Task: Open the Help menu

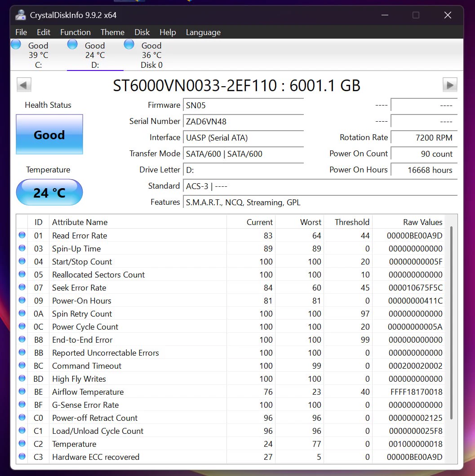Action: point(168,32)
